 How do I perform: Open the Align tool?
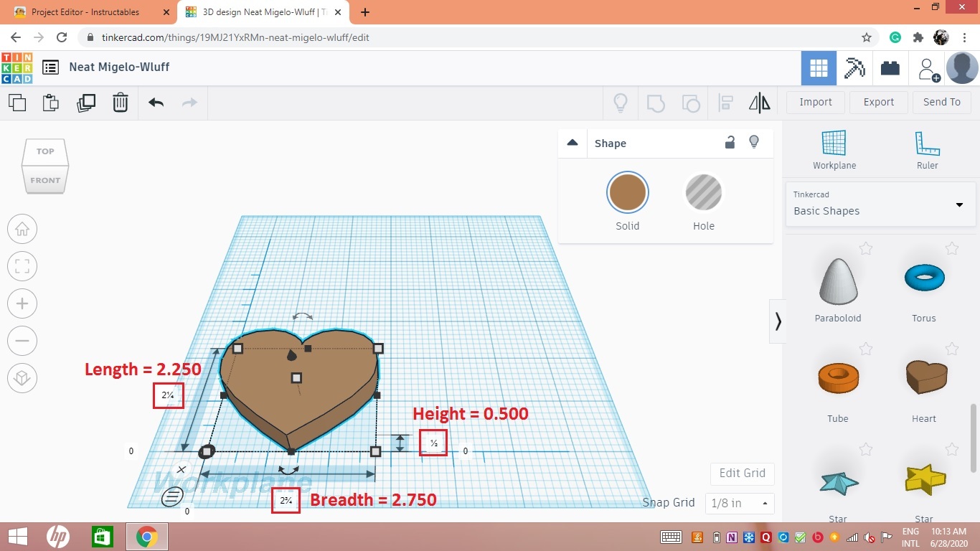(725, 103)
